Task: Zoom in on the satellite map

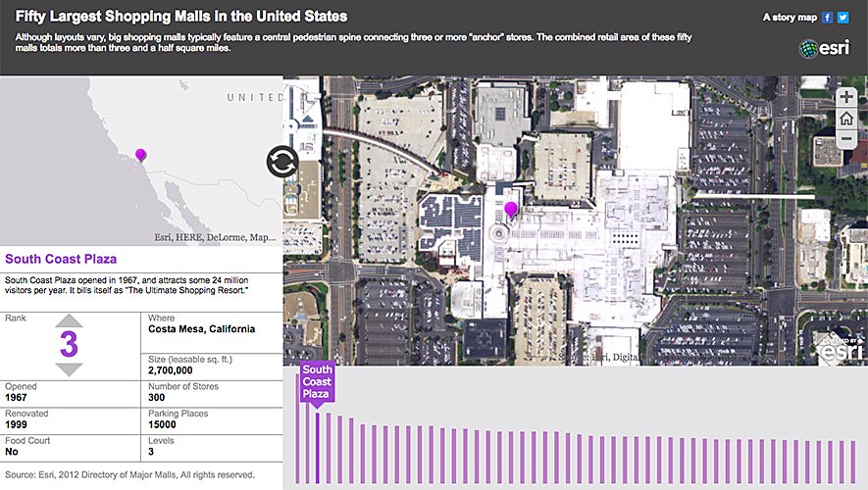Action: click(x=845, y=97)
